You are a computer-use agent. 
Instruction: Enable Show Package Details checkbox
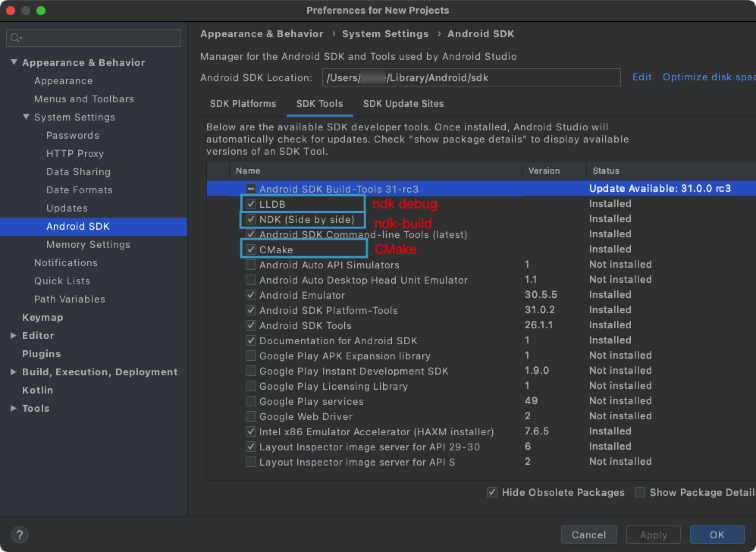(640, 492)
